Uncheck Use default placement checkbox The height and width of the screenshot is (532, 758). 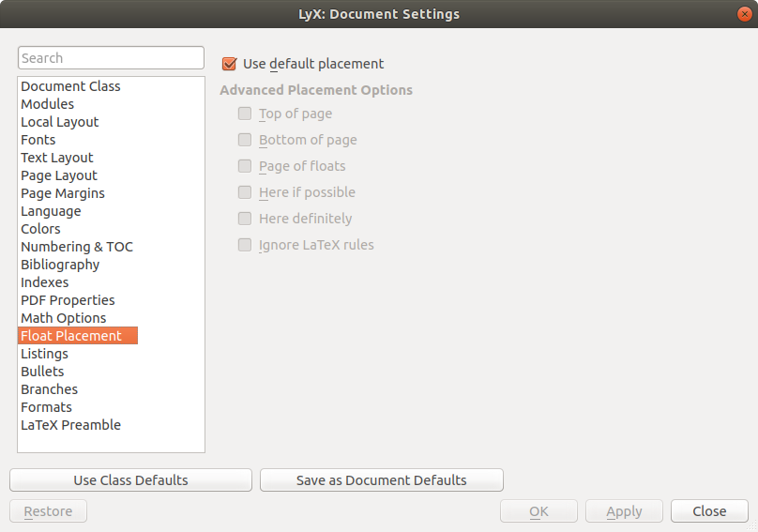point(229,64)
